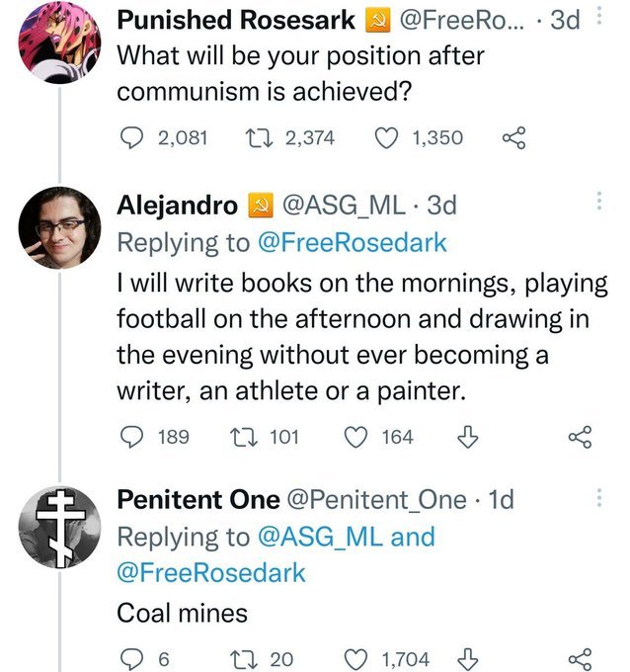
Task: Open reply on Alejandro's tweet
Action: point(130,437)
